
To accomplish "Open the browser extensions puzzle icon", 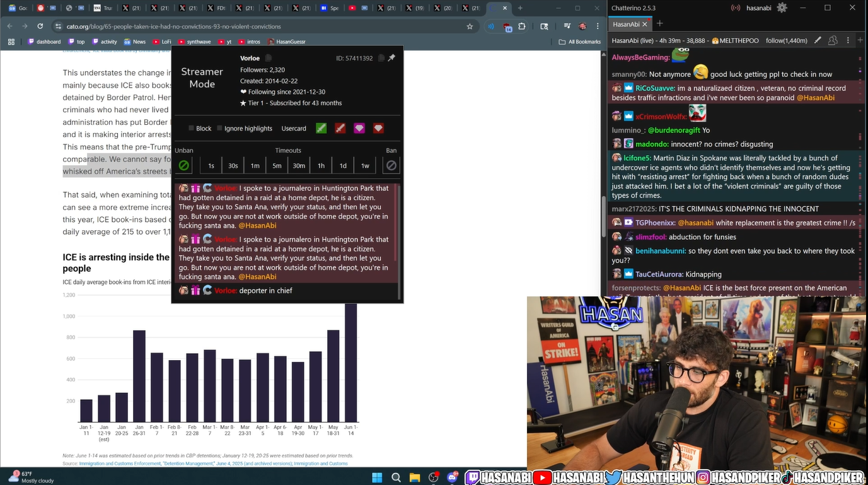I will (x=522, y=26).
